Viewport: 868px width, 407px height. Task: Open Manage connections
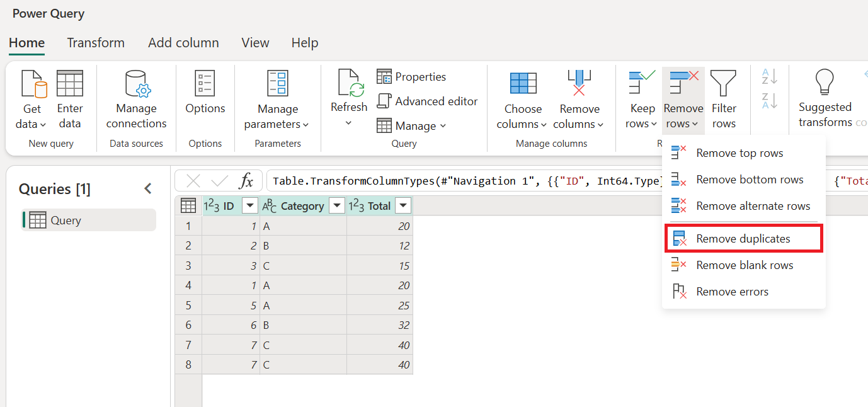pyautogui.click(x=138, y=84)
